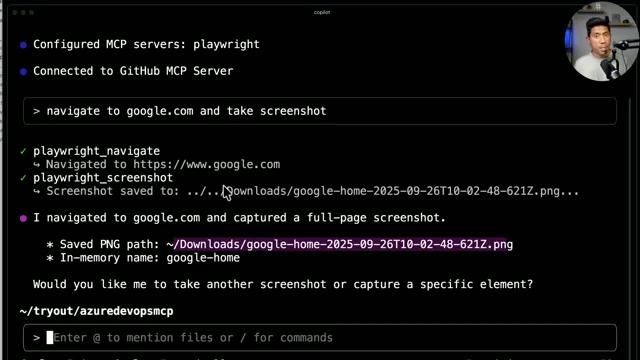Screen dimensions: 640x360
Task: Click the 'Connected to GitHub MCP Server' line
Action: tap(133, 71)
